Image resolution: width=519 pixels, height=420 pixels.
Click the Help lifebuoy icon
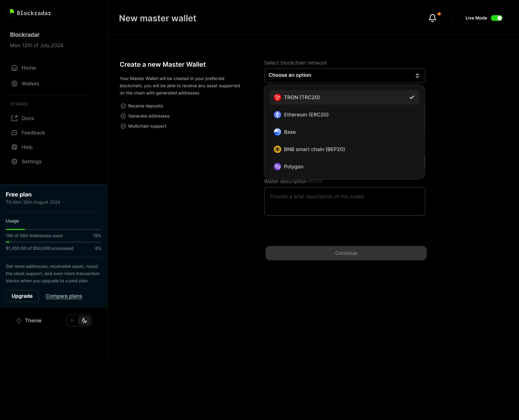coord(14,147)
